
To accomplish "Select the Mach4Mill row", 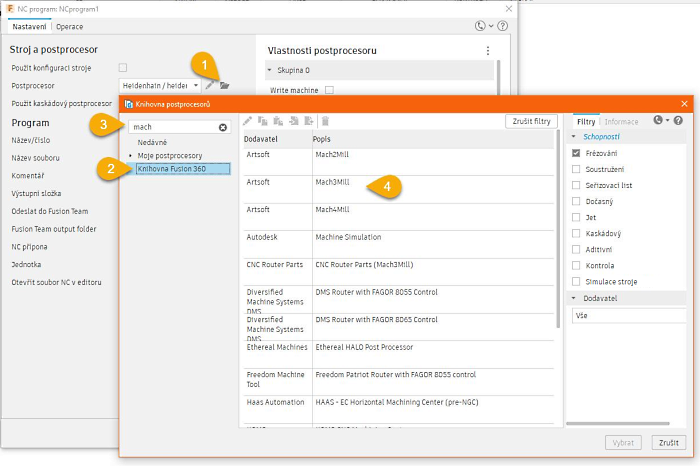I will (398, 217).
